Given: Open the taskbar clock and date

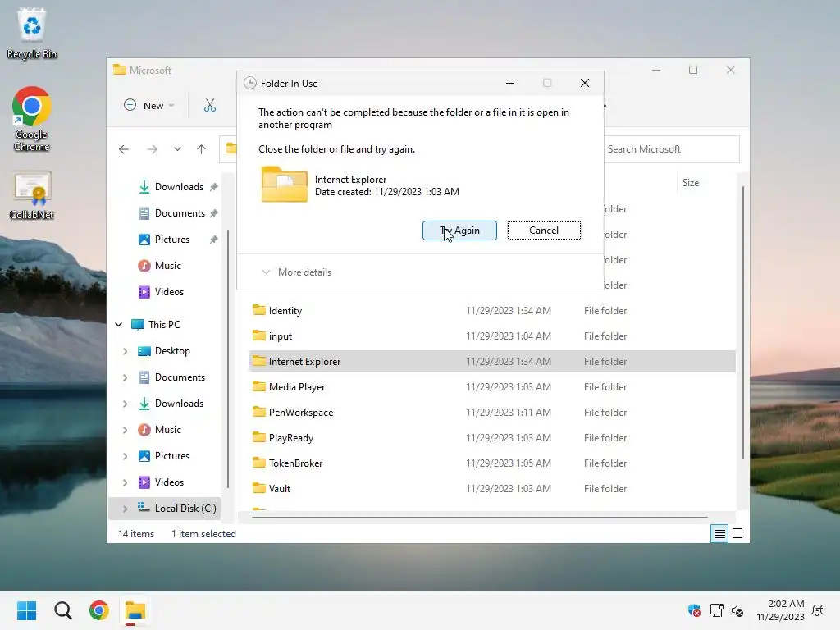Looking at the screenshot, I should click(780, 610).
